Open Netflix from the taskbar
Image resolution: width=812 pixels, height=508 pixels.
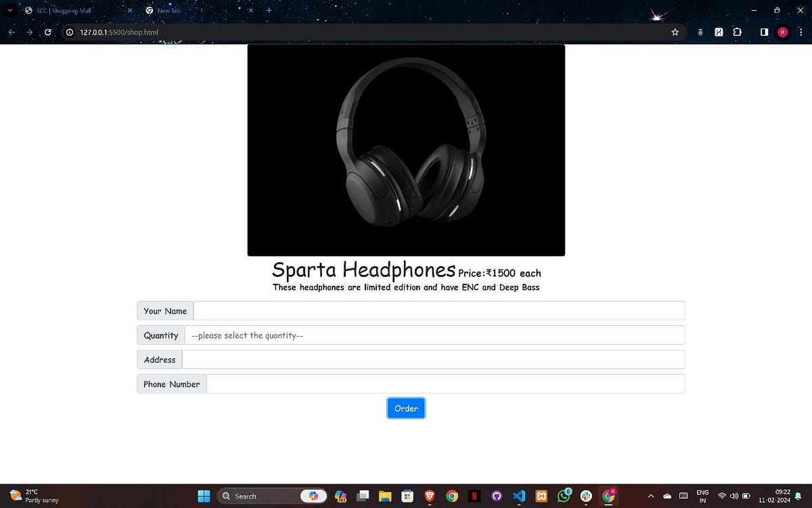tap(474, 496)
